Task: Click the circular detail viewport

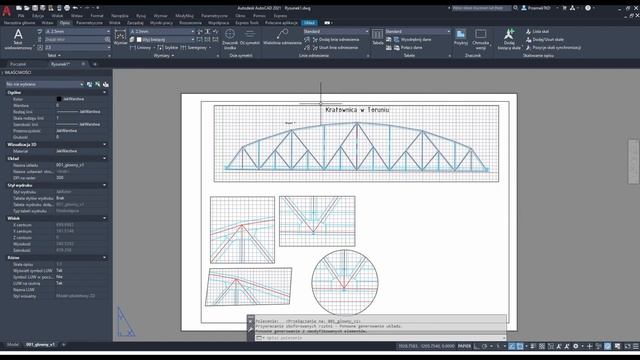Action: coord(345,283)
